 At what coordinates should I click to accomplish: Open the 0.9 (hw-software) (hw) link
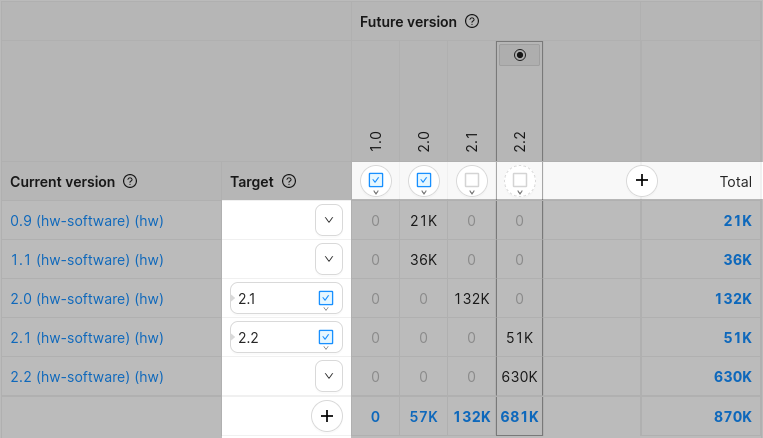click(x=86, y=220)
